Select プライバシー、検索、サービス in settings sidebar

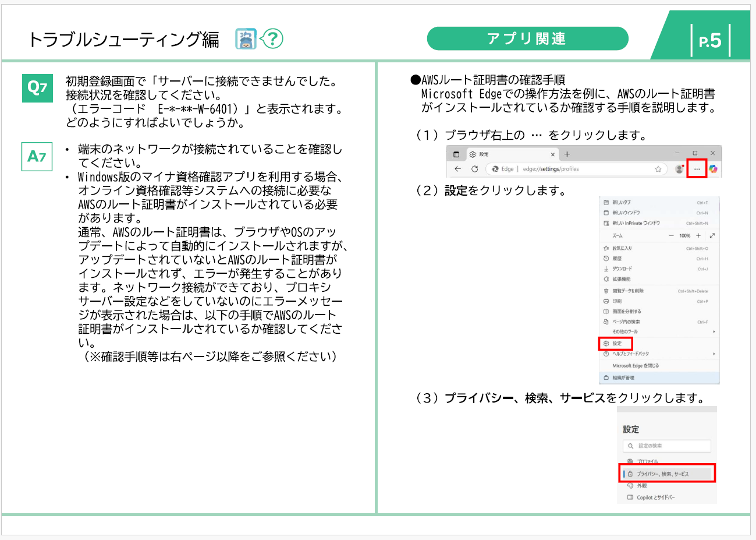[668, 474]
